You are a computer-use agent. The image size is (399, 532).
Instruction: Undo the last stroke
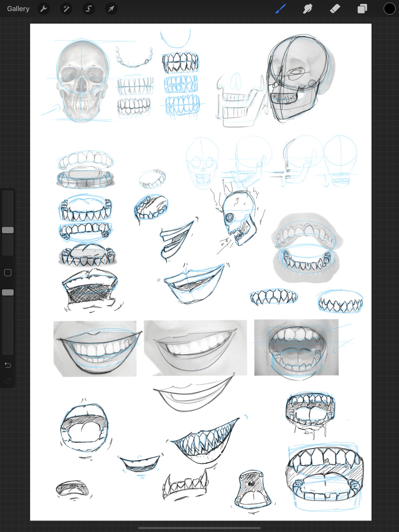[x=8, y=365]
